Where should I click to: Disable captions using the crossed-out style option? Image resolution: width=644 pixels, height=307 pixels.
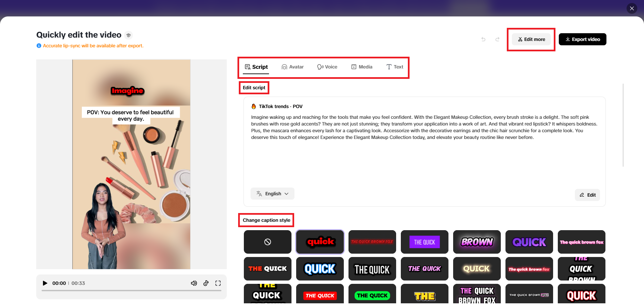pos(267,242)
